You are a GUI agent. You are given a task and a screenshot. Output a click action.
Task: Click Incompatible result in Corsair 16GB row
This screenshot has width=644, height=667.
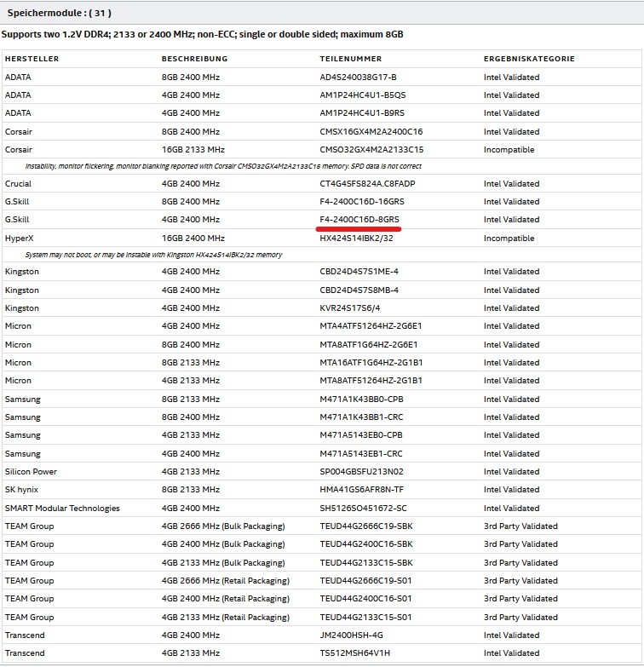tap(509, 149)
